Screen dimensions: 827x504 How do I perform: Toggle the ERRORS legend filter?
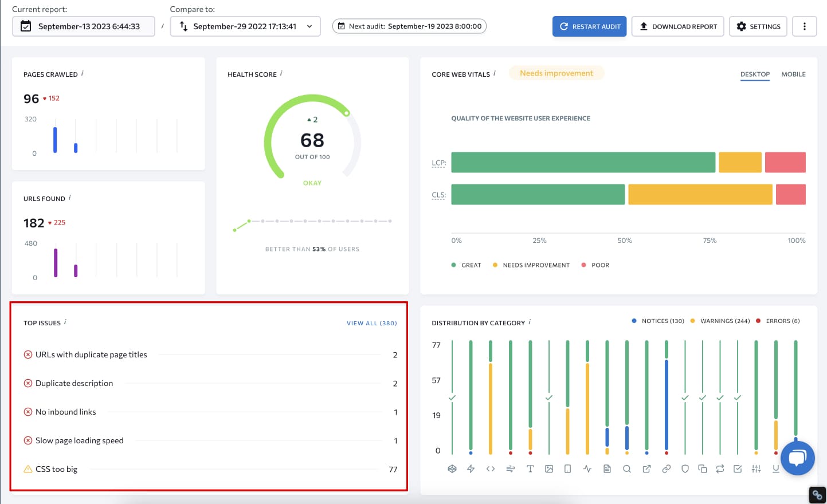[779, 321]
